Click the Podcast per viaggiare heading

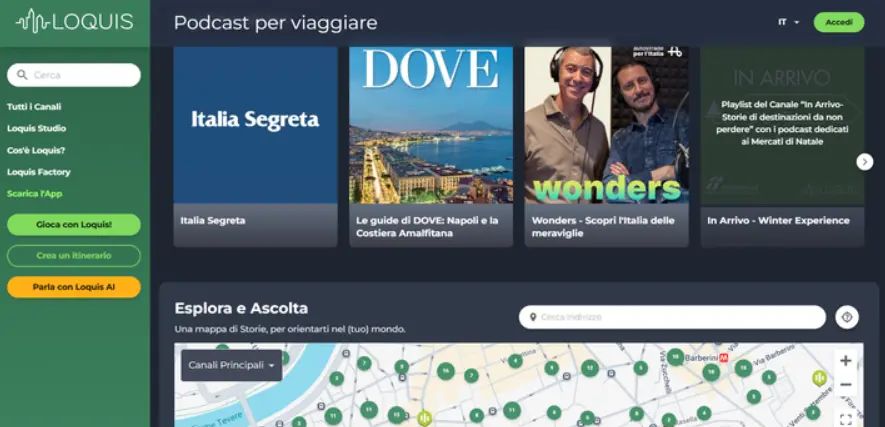pyautogui.click(x=275, y=23)
